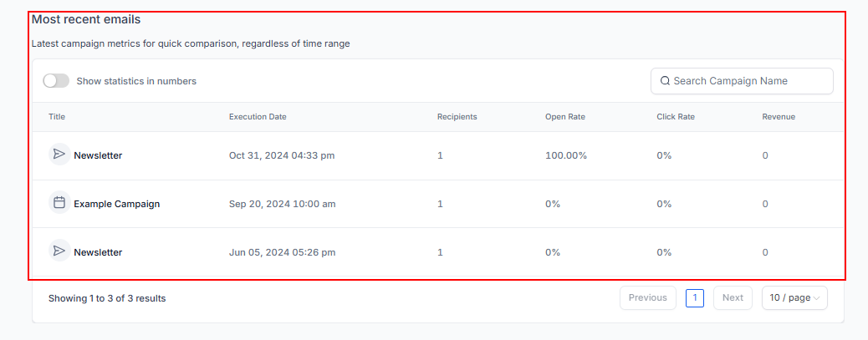Click the Recipients column header
The height and width of the screenshot is (340, 868).
[457, 117]
